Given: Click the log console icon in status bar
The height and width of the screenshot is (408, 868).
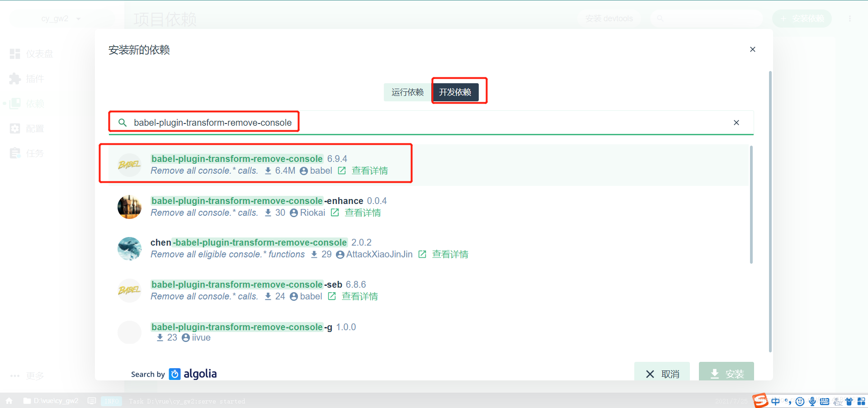Looking at the screenshot, I should (92, 401).
